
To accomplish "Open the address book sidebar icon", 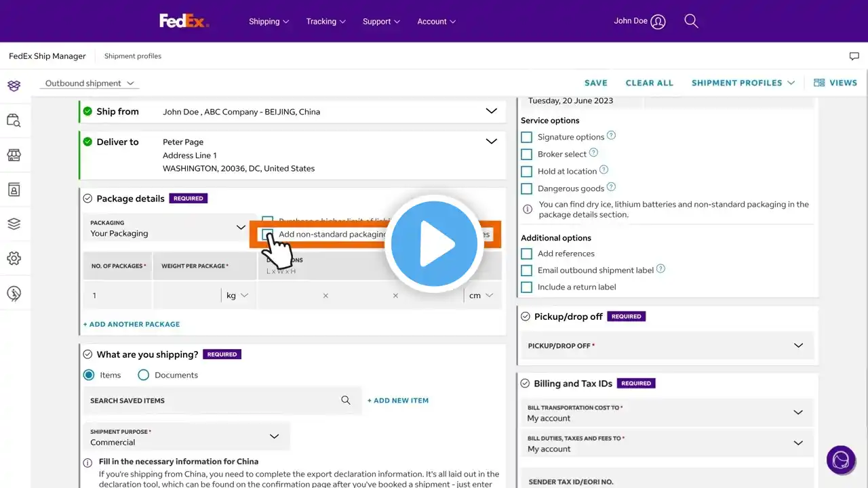I will click(x=14, y=190).
